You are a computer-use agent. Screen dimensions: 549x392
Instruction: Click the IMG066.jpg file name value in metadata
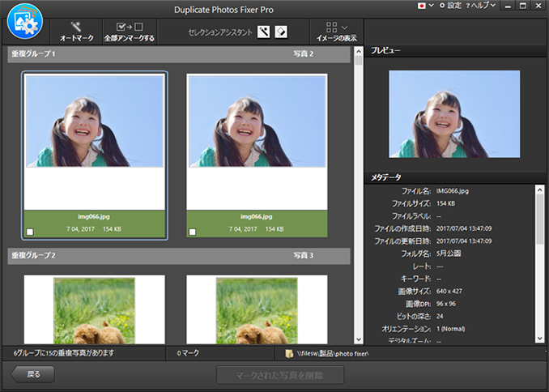pos(452,191)
